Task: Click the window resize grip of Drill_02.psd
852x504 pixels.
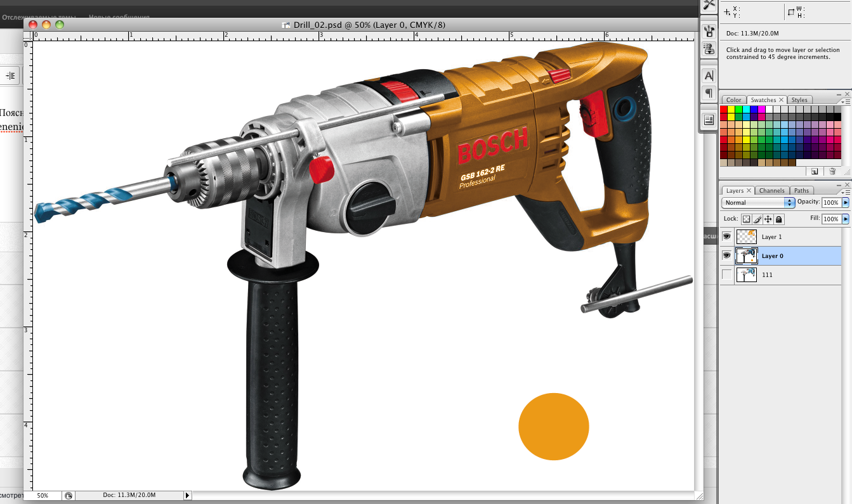Action: pyautogui.click(x=700, y=496)
